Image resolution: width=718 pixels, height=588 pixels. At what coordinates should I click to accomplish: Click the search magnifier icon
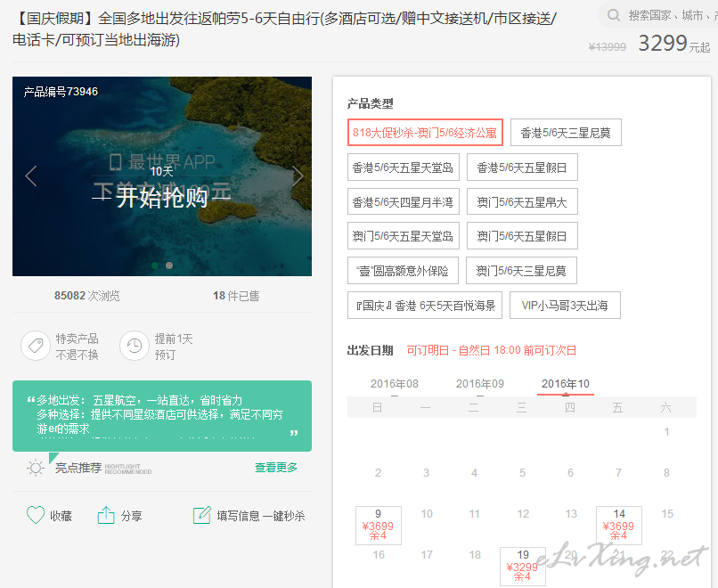click(614, 15)
